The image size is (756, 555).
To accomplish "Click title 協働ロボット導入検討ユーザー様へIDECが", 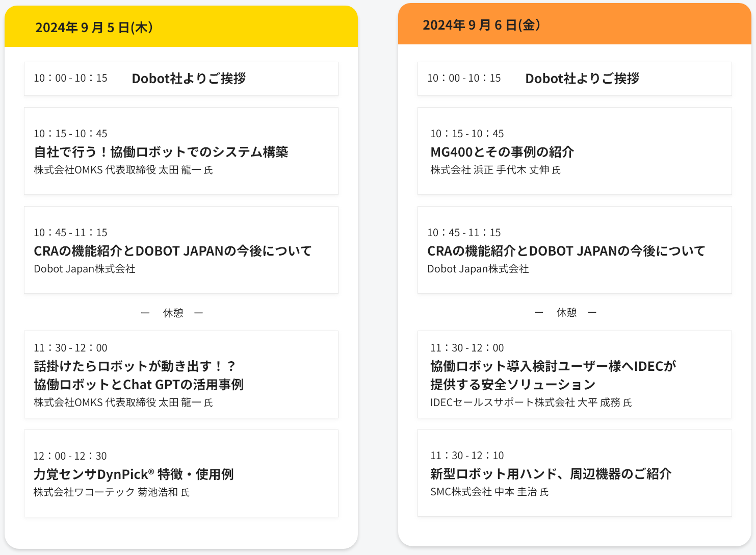I will click(x=553, y=366).
